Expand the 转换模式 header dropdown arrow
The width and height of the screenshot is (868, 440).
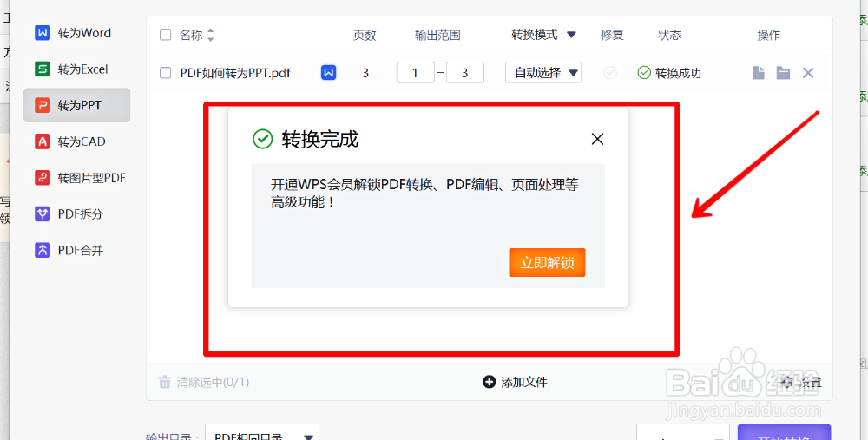(572, 35)
